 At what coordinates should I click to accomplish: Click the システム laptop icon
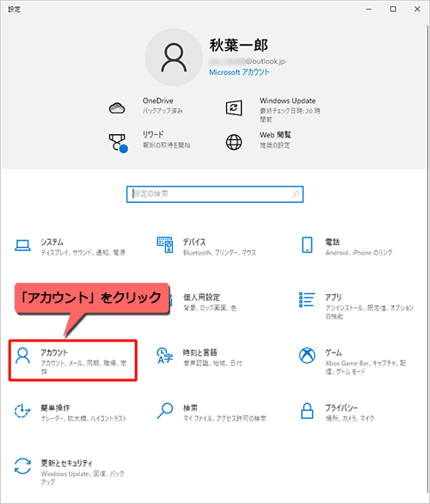click(x=23, y=246)
